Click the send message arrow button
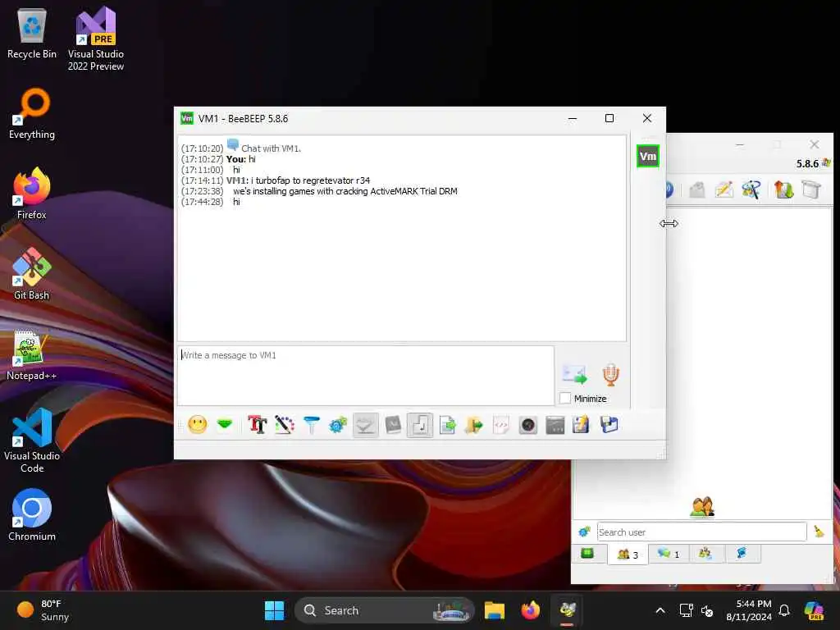 574,374
